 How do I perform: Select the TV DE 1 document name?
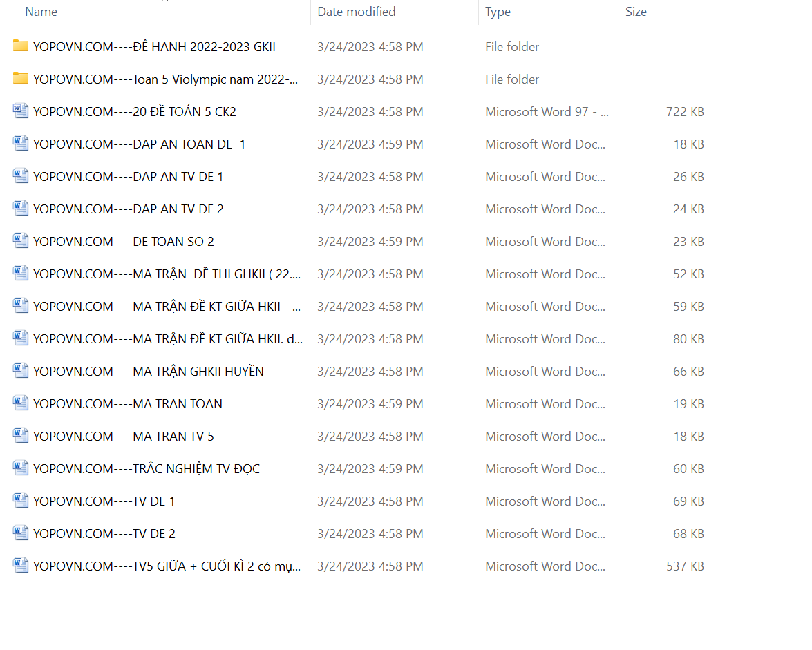point(104,501)
